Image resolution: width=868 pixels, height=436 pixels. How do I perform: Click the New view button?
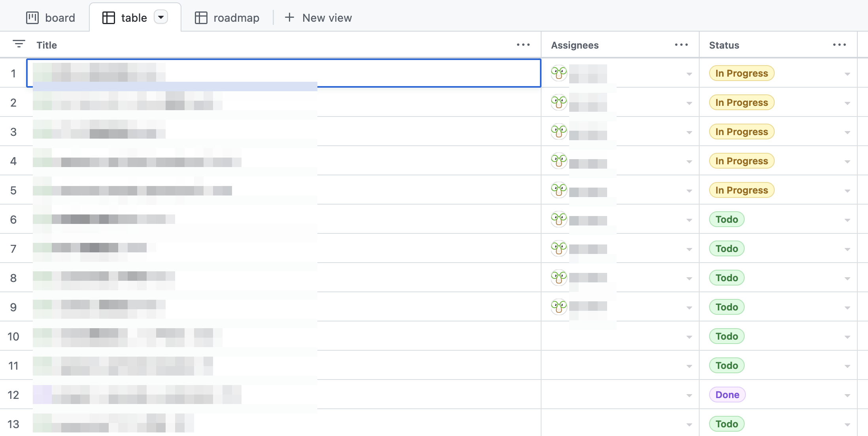coord(326,18)
